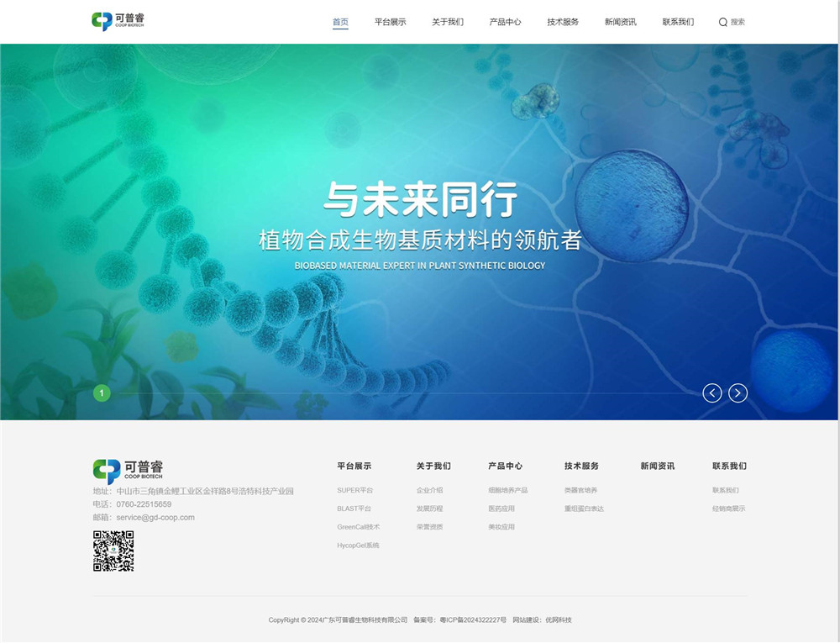Click the 粤ICP备2024322227号 record link

(473, 620)
